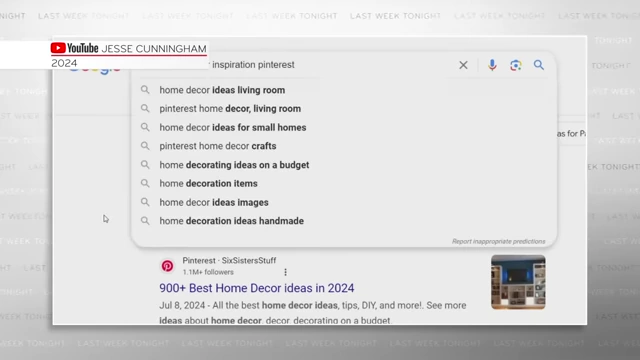Select suggestion 'home decor ideas images'
The width and height of the screenshot is (640, 360).
click(214, 202)
